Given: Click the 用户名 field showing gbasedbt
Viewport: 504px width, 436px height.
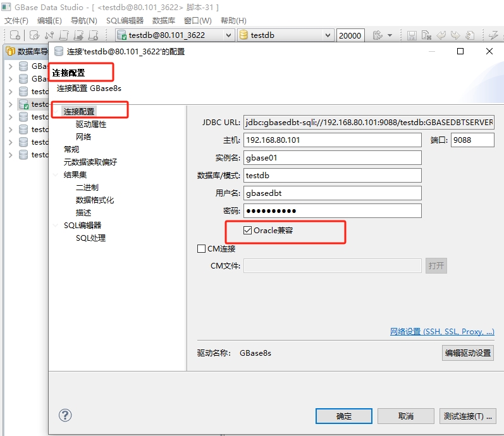Looking at the screenshot, I should point(333,193).
